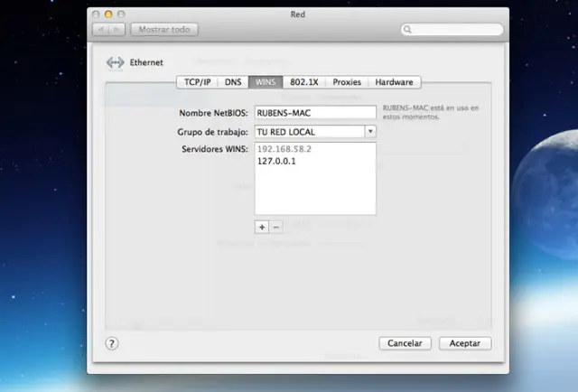Image resolution: width=578 pixels, height=392 pixels.
Task: Click the Nombre NetBIOS text field
Action: pos(314,113)
